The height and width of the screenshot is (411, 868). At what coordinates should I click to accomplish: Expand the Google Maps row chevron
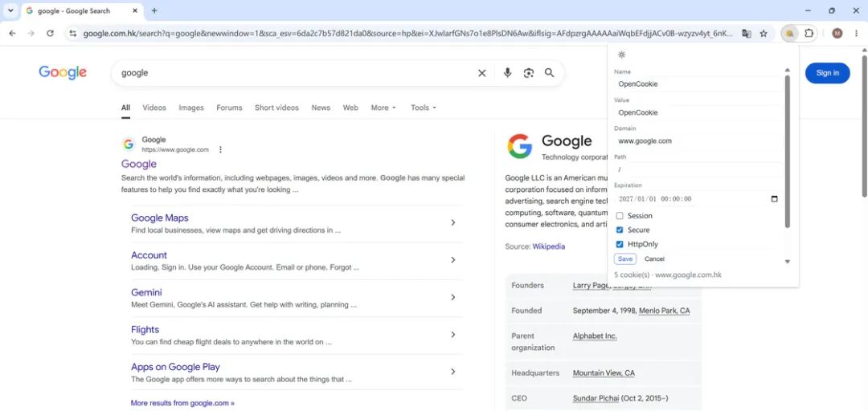452,222
